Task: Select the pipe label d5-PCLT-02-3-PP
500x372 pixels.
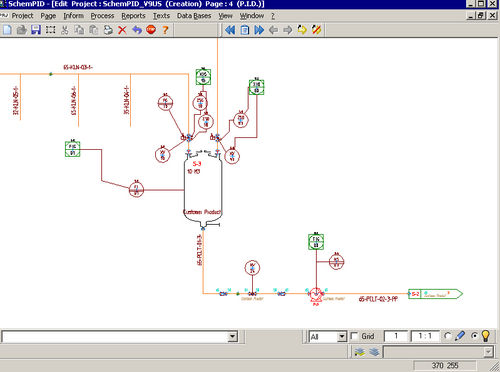Action: tap(378, 299)
